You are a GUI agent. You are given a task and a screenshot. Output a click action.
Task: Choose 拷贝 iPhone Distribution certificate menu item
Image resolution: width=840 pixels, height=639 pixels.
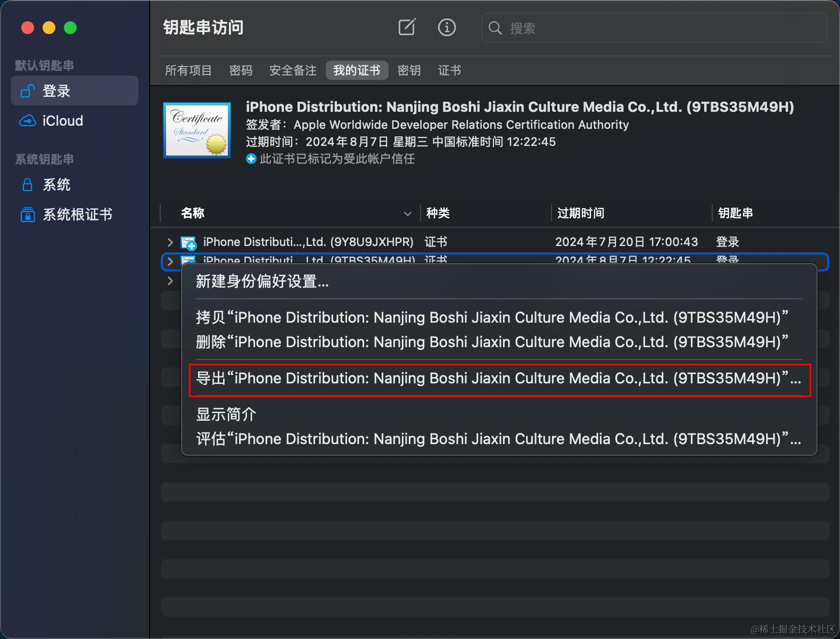(499, 317)
